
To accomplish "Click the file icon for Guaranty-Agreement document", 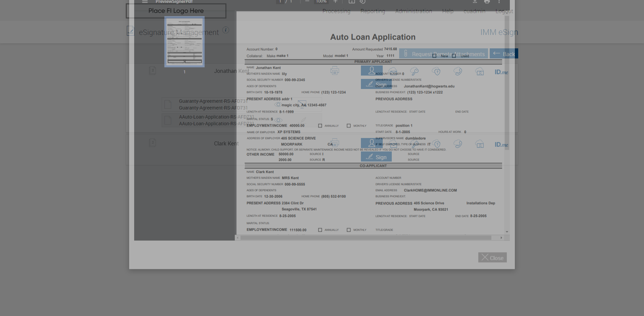I will click(x=168, y=104).
